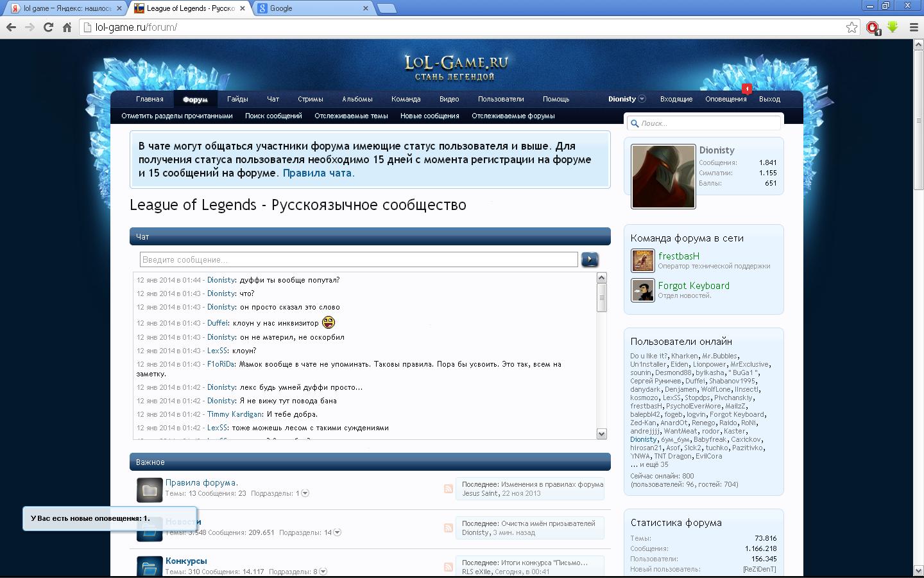Click the browser Back arrow
Image resolution: width=924 pixels, height=578 pixels.
[11, 27]
